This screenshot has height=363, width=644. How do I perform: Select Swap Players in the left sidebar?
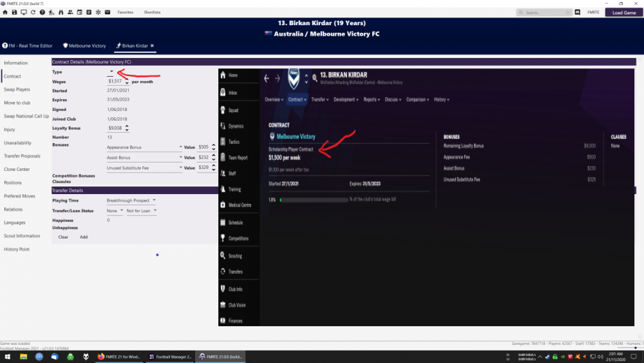pos(17,90)
